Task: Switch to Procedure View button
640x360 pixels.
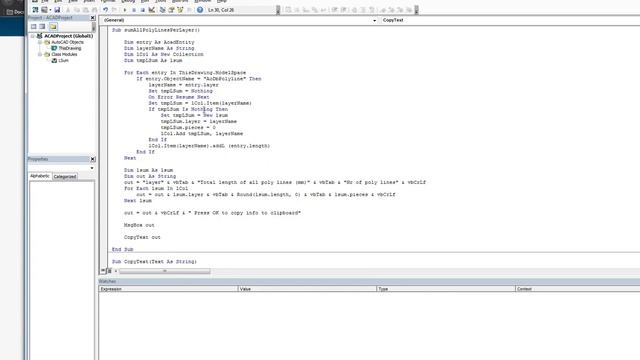Action: click(x=104, y=271)
